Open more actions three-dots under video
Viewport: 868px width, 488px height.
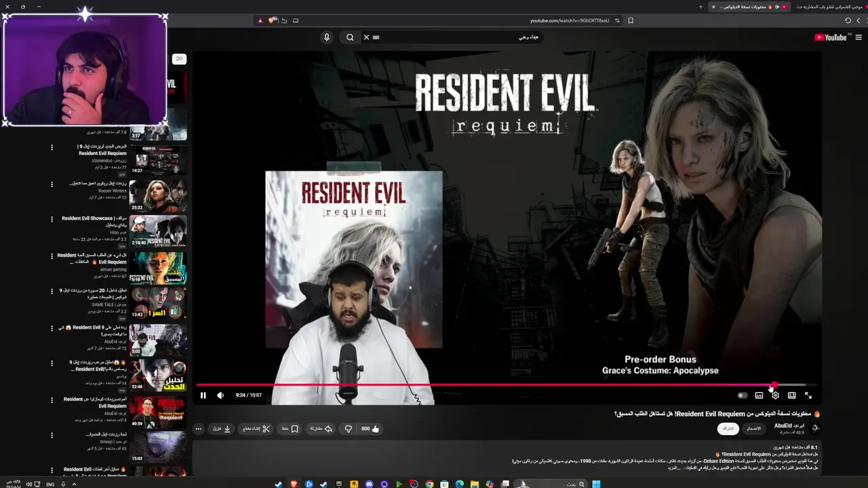pyautogui.click(x=198, y=428)
